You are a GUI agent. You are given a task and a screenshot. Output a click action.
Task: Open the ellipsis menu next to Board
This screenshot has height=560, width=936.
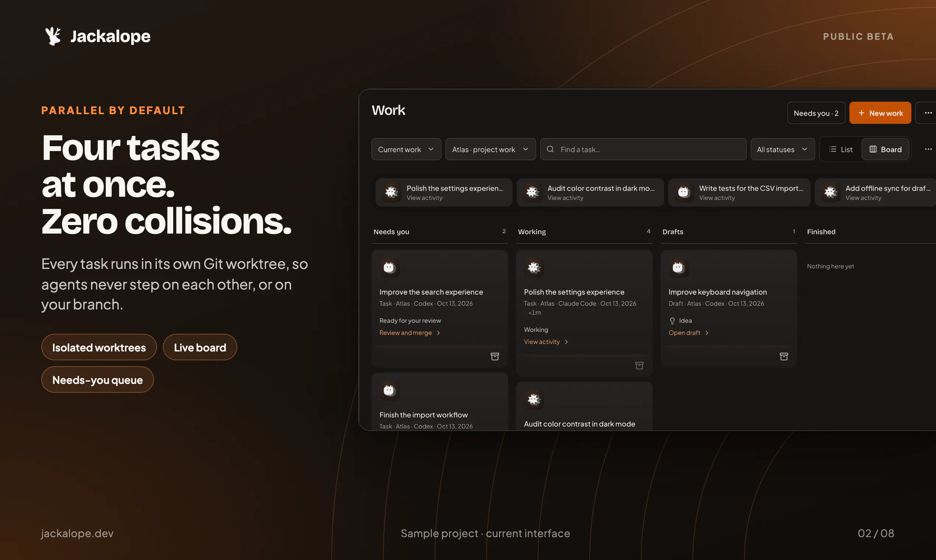(928, 149)
